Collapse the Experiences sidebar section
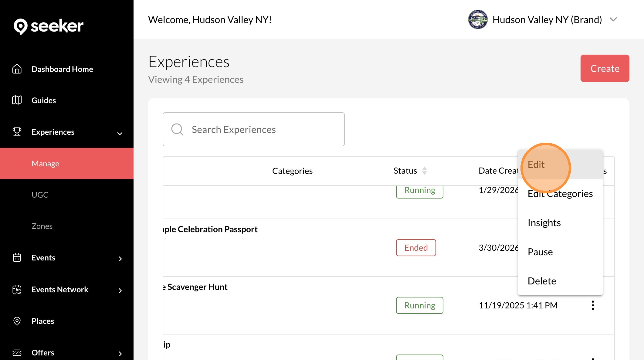The image size is (644, 360). 120,133
